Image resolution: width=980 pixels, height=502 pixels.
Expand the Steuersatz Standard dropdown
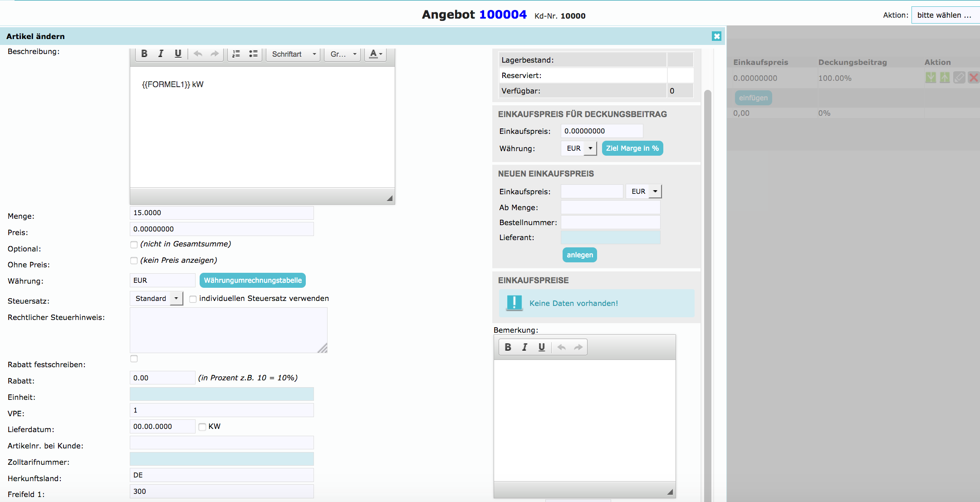pyautogui.click(x=157, y=298)
